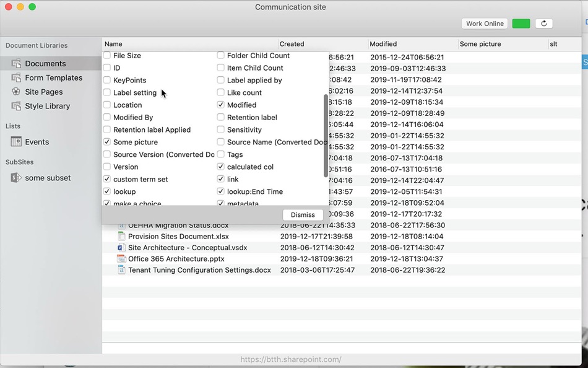Click the OEHHA Migration Status docx icon
The height and width of the screenshot is (368, 588).
[x=121, y=226]
